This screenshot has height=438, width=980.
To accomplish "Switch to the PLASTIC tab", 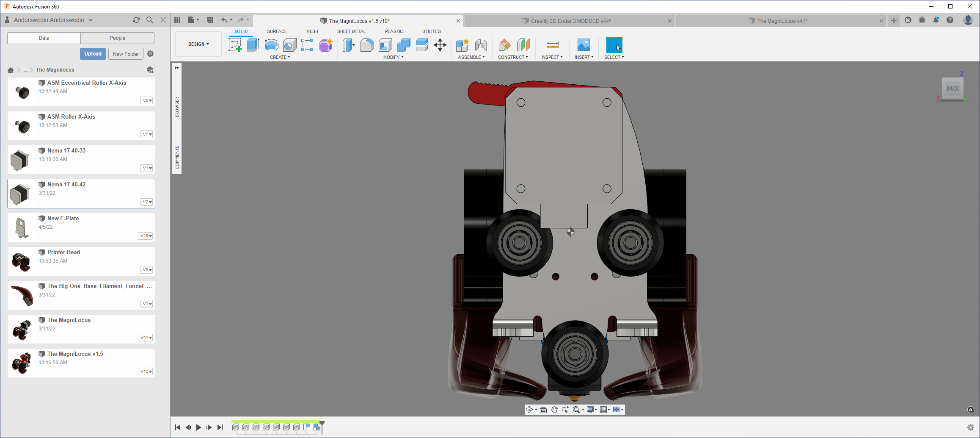I will pyautogui.click(x=394, y=31).
